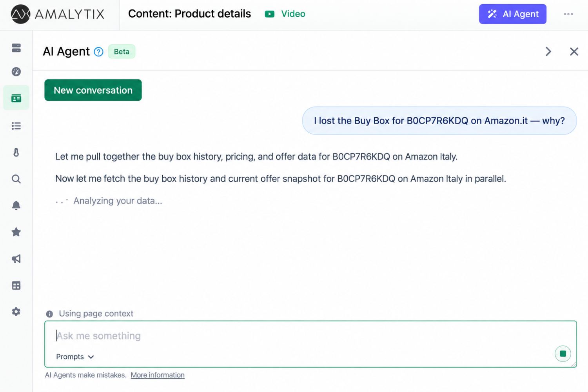Screen dimensions: 588x392
Task: Click the 'AI Agents make mistakes.' disclaimer text
Action: [85, 375]
